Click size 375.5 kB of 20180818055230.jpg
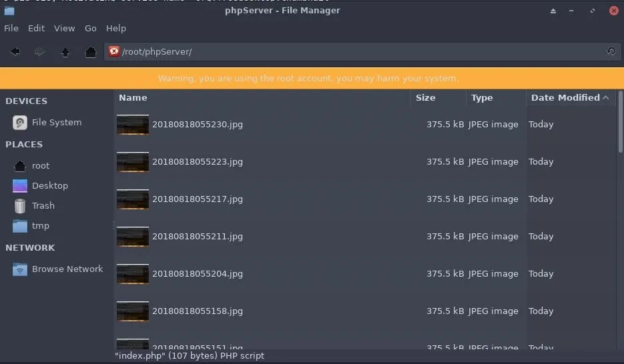This screenshot has height=364, width=624. [445, 125]
